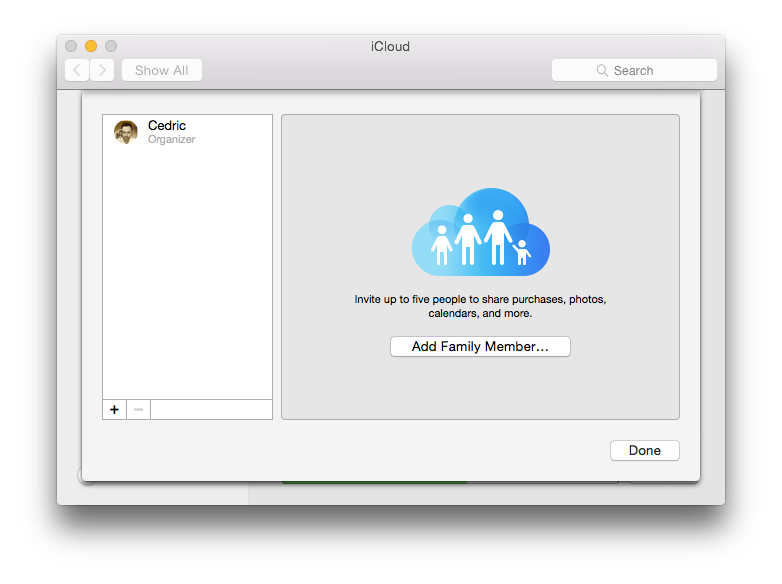
Task: Click Done to close the sheet
Action: coord(644,450)
